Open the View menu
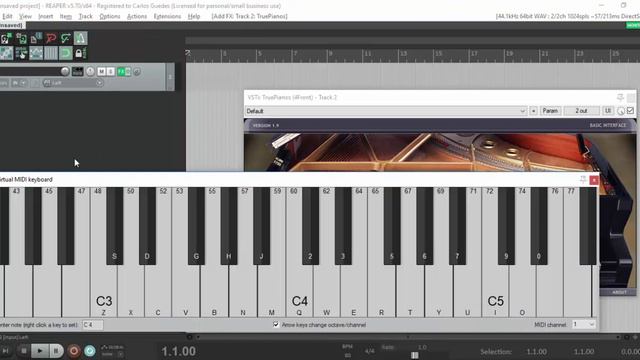Viewport: 640px width, 360px height. [x=25, y=16]
